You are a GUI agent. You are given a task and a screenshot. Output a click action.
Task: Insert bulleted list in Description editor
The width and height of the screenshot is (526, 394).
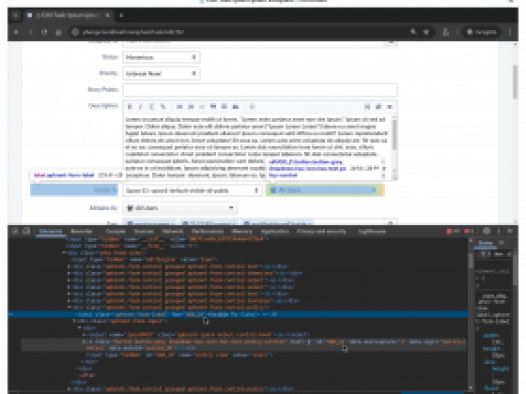tap(179, 107)
